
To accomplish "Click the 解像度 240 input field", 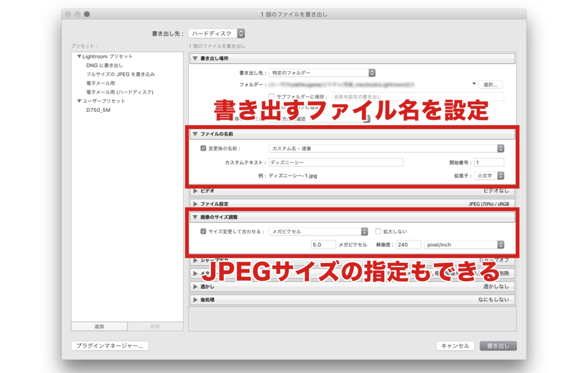I will click(408, 244).
